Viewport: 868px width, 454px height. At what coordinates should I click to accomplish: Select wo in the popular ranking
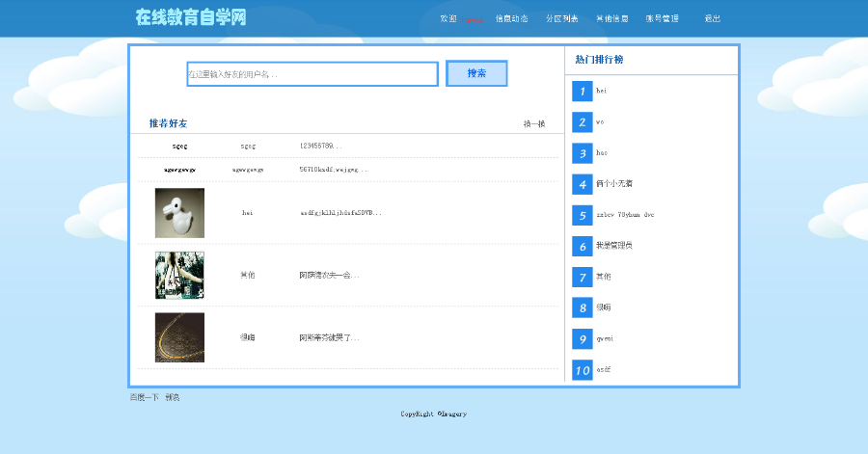click(600, 122)
